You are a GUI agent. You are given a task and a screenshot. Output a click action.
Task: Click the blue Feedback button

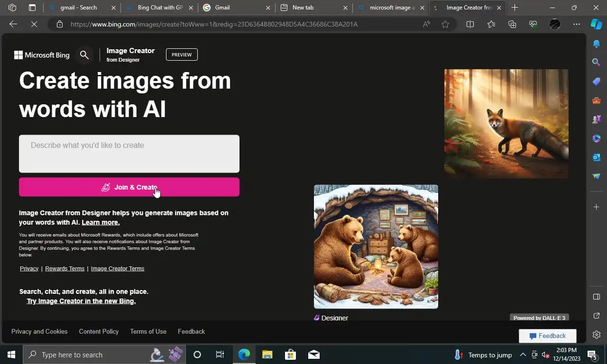point(548,336)
